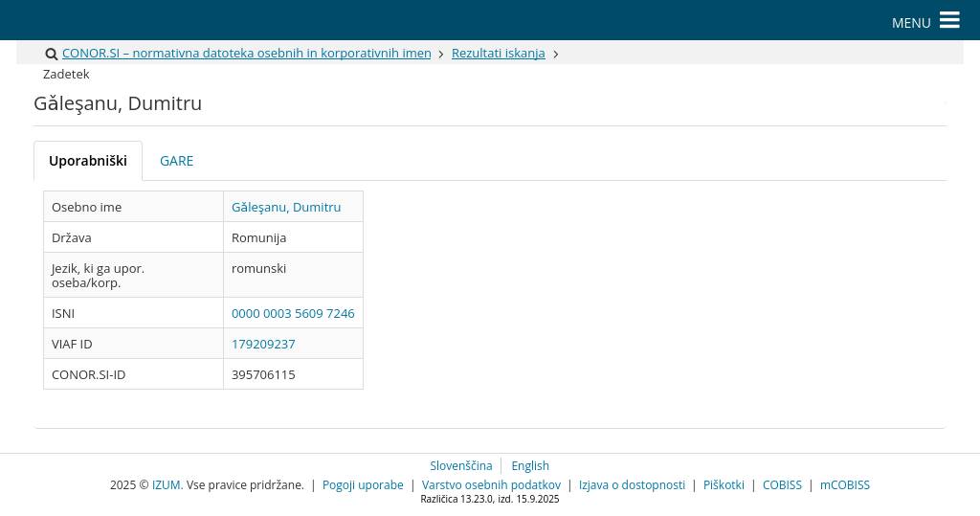The height and width of the screenshot is (516, 980).
Task: Select Slovenščina language option
Action: (460, 466)
